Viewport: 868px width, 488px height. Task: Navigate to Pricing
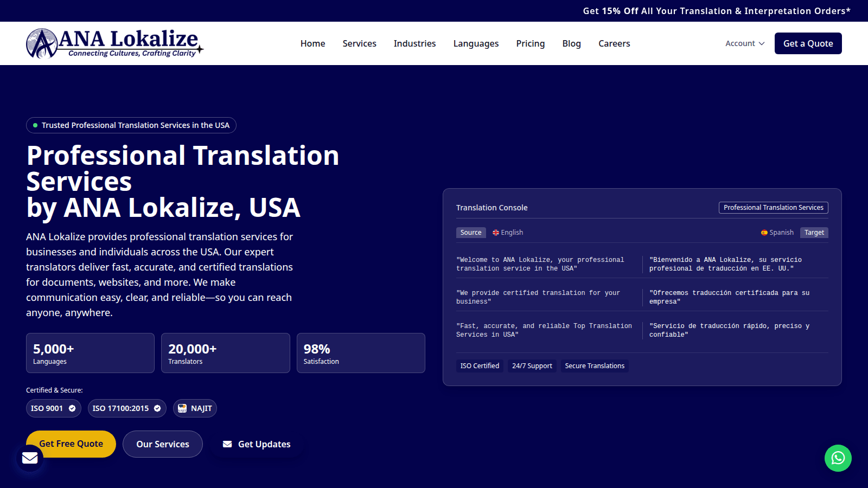[x=531, y=43]
